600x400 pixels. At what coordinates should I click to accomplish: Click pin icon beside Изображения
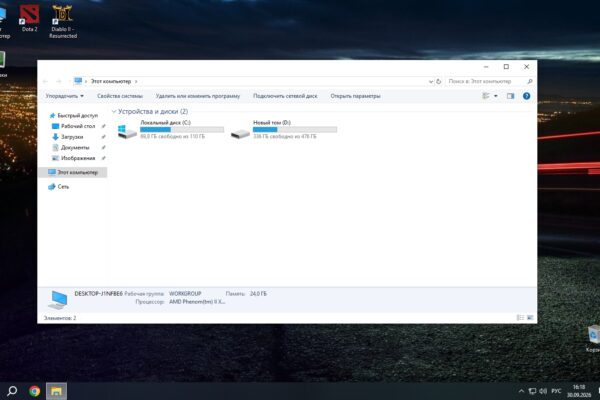103,158
